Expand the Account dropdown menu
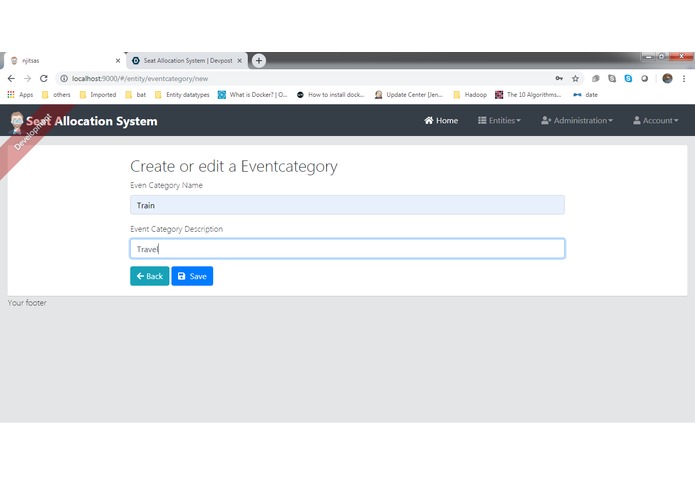Image resolution: width=695 pixels, height=494 pixels. click(656, 121)
